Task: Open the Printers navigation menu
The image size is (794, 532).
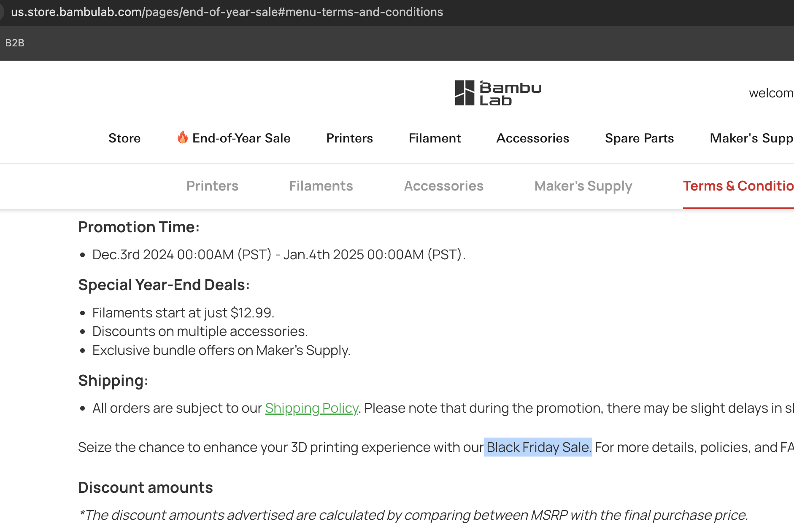Action: [x=349, y=138]
